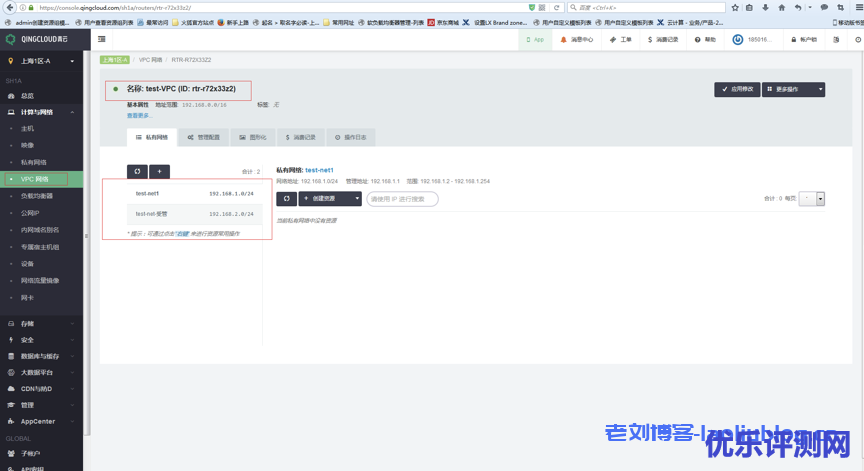Toggle the sidebar collapse icon in header
The image size is (864, 471).
(x=101, y=39)
